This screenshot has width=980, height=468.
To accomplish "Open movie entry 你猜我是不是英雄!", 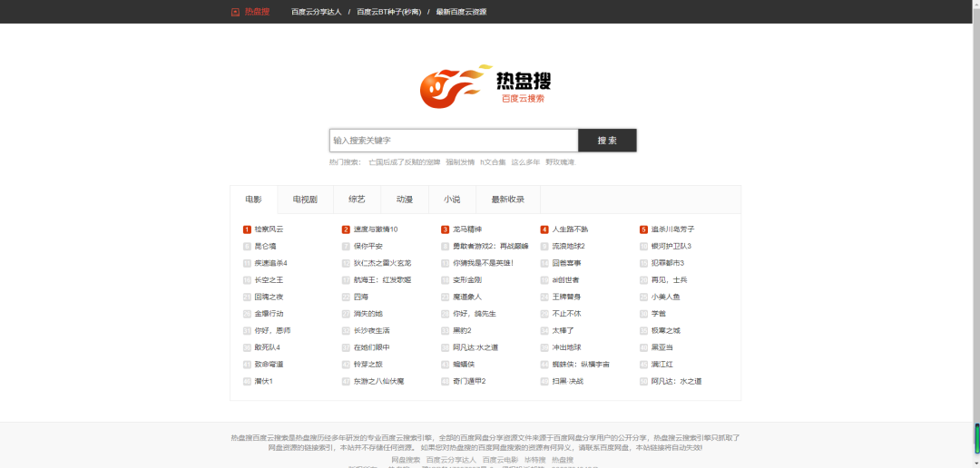I will tap(483, 263).
